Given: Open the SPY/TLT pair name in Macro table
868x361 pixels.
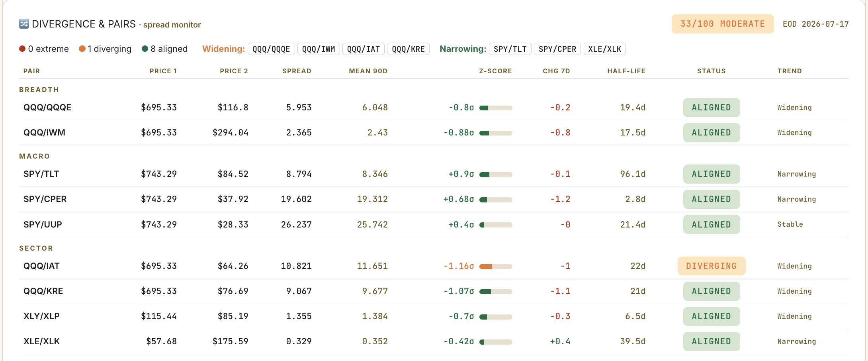Looking at the screenshot, I should [41, 174].
